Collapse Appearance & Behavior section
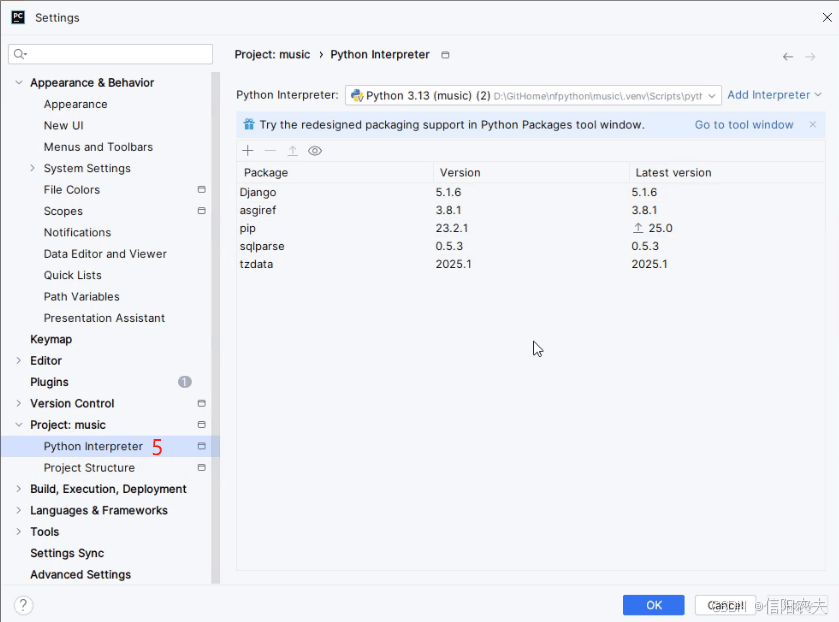 click(x=19, y=82)
